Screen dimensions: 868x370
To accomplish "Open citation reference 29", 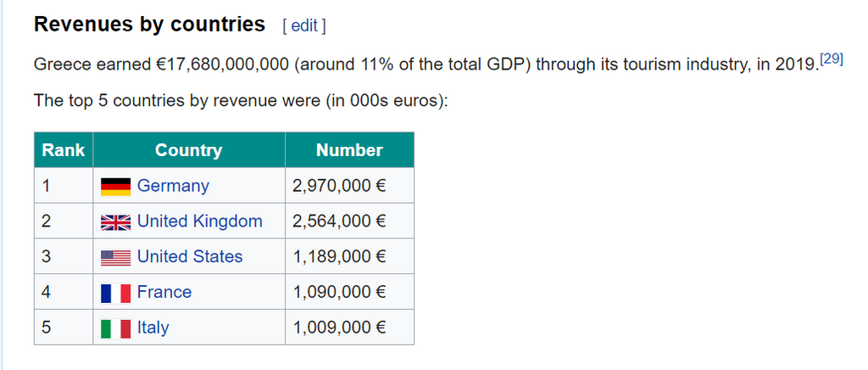I will pyautogui.click(x=832, y=60).
